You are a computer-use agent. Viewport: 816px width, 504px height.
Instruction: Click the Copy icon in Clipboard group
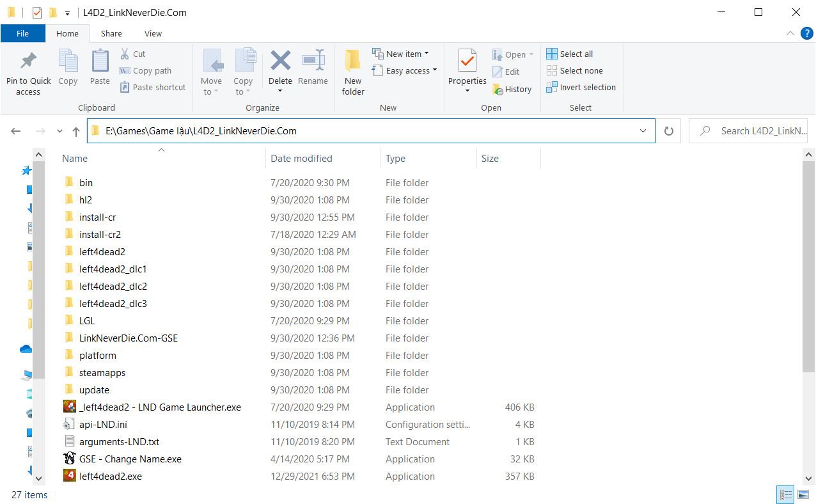pos(68,61)
